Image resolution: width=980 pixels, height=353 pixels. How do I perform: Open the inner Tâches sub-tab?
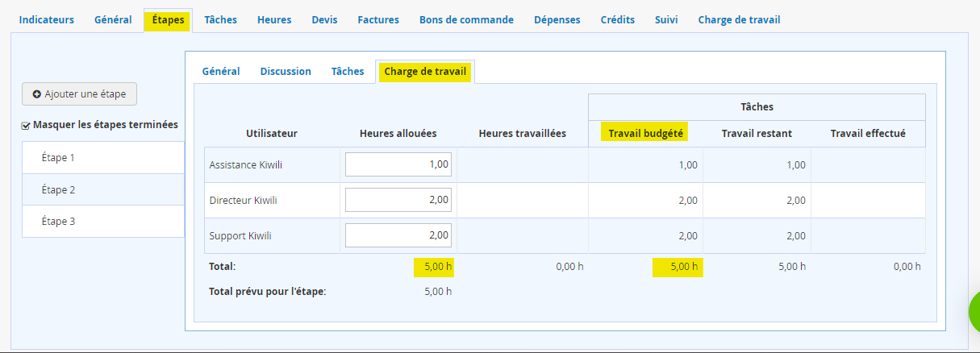348,71
